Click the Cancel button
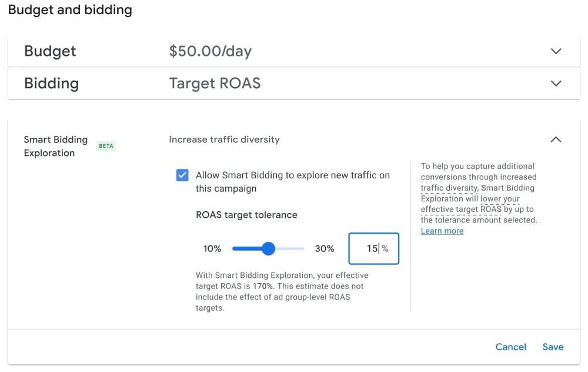 (x=510, y=347)
